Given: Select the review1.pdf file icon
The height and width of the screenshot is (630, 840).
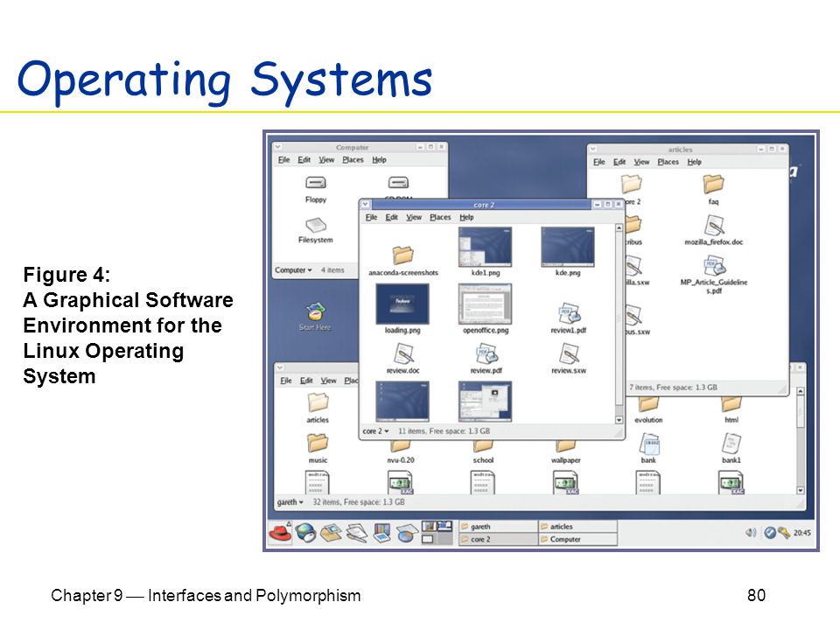Looking at the screenshot, I should click(x=569, y=313).
